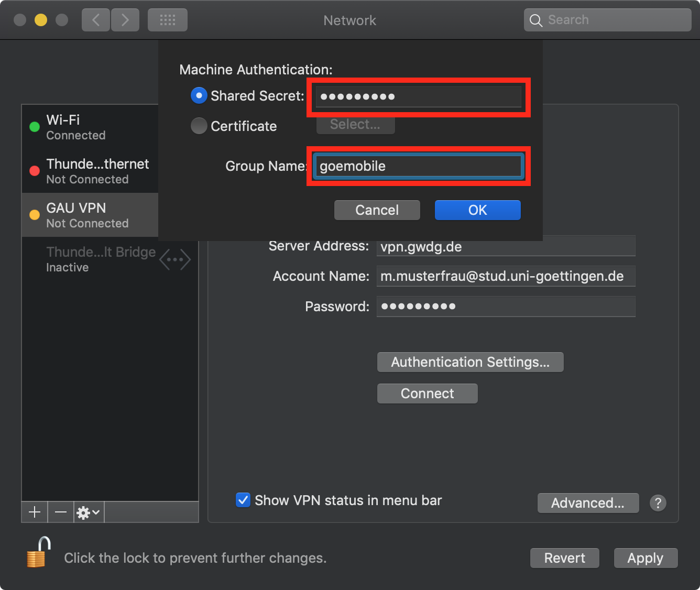Click the Revert button
This screenshot has width=700, height=590.
point(565,558)
